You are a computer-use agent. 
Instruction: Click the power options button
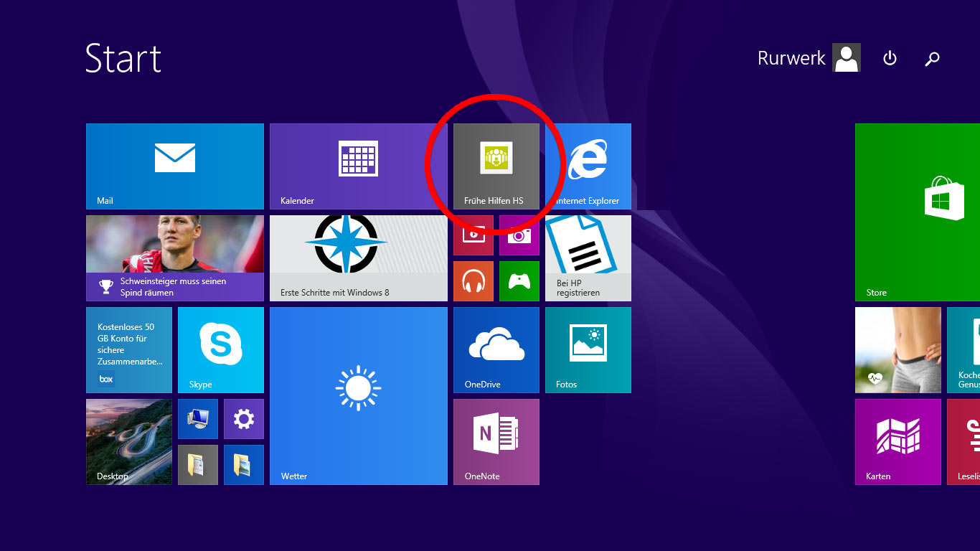pos(890,58)
